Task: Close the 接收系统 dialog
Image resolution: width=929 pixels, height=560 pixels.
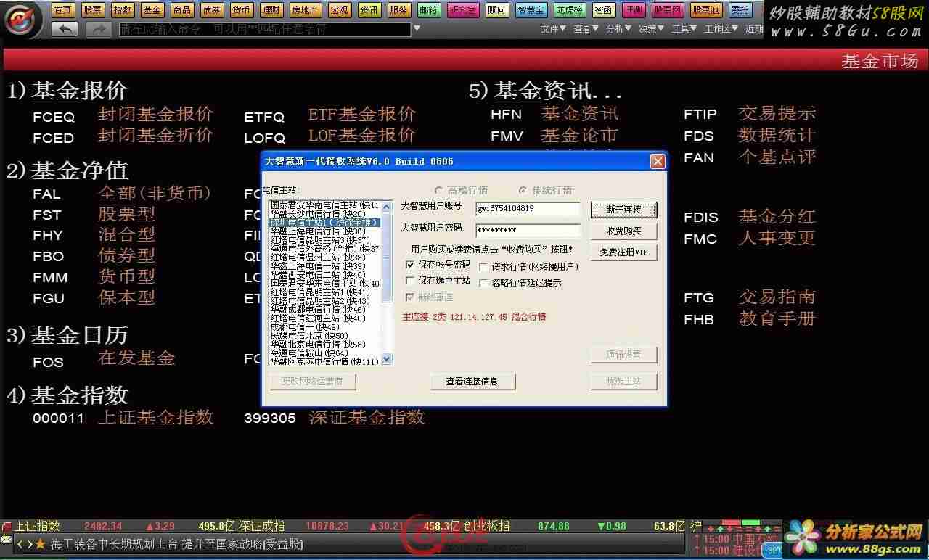Action: click(658, 162)
